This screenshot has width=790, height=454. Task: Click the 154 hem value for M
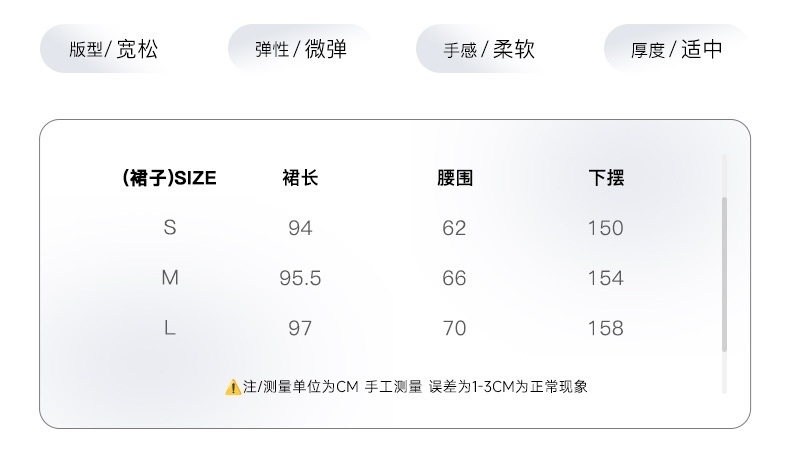click(x=606, y=278)
